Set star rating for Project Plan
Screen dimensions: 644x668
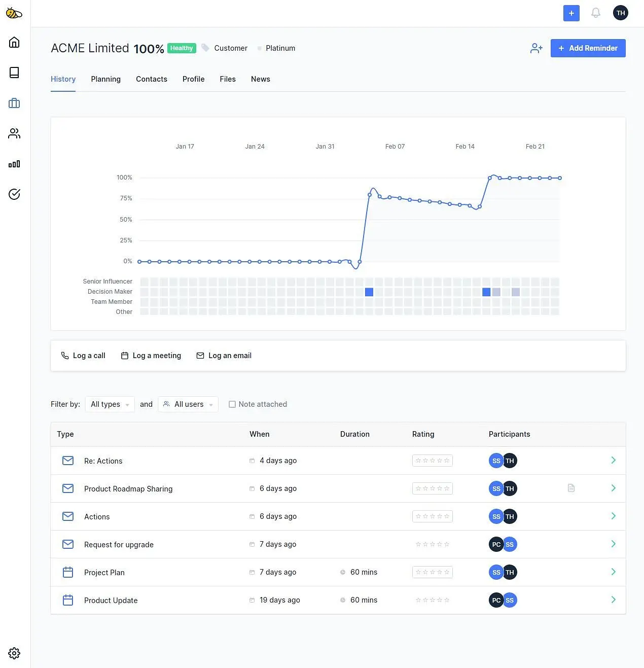point(433,572)
